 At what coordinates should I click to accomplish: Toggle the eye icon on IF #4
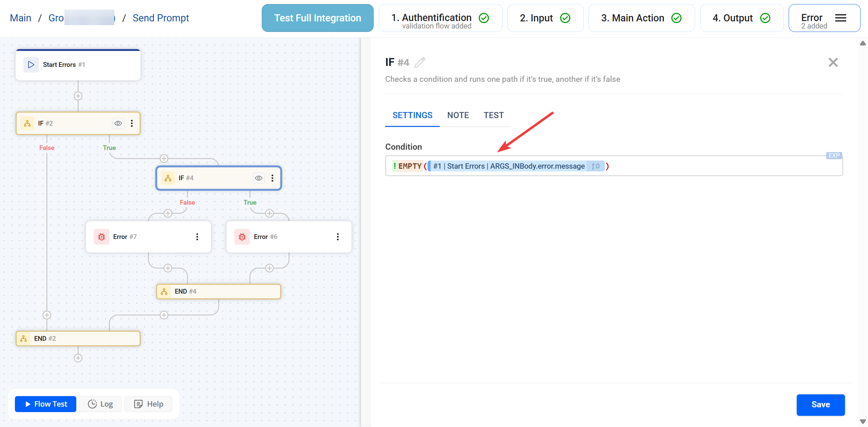(259, 178)
